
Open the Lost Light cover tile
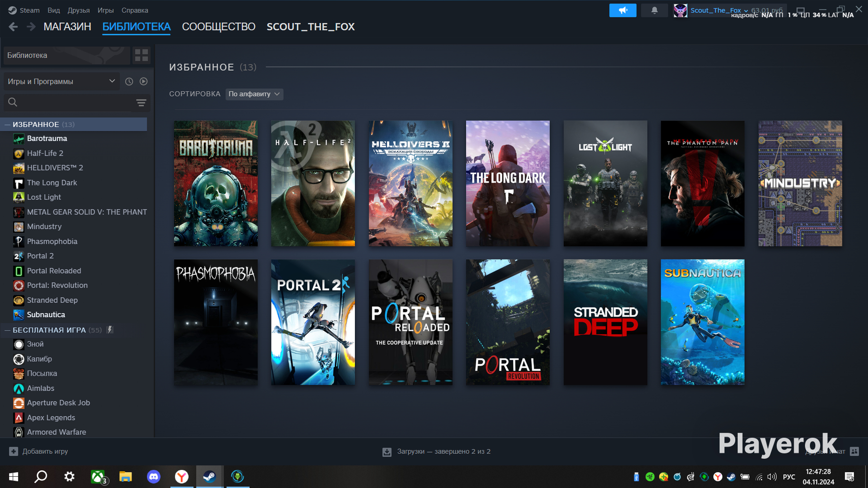[x=605, y=183]
